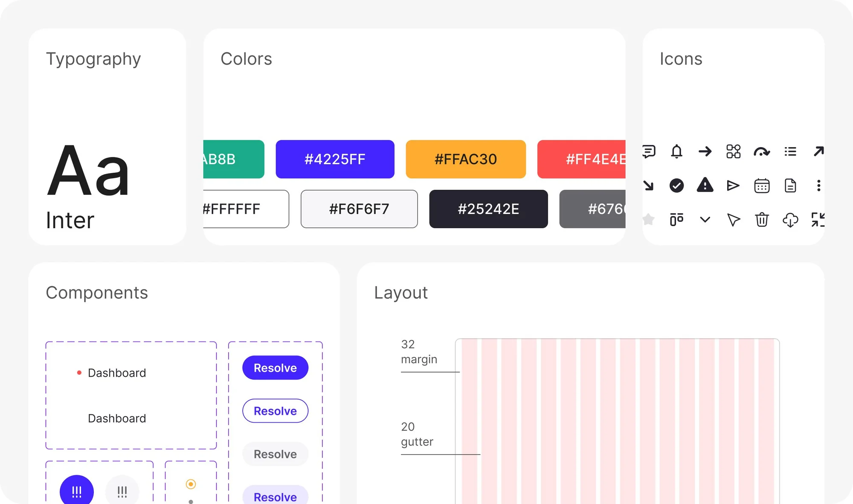Click the document file icon

click(790, 185)
